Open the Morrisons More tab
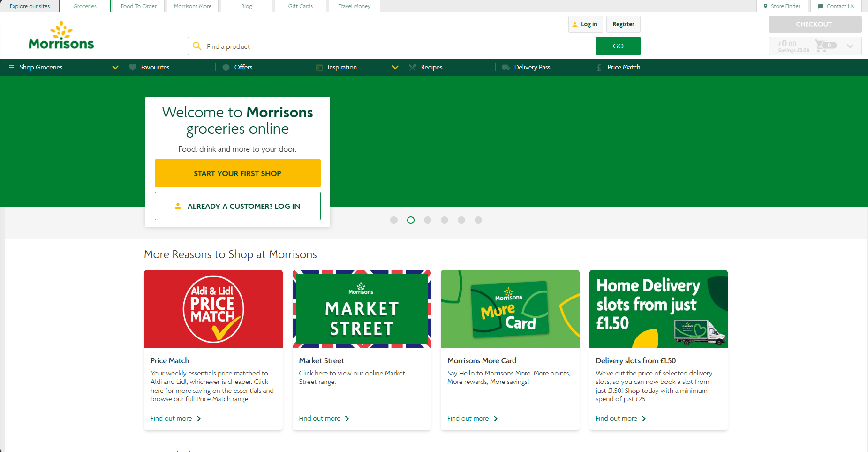The height and width of the screenshot is (452, 868). [193, 6]
